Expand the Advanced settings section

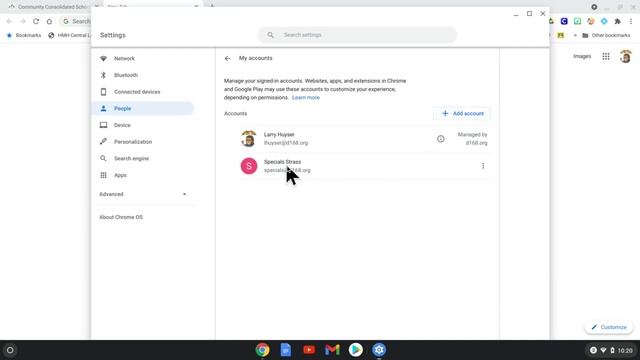(x=142, y=194)
